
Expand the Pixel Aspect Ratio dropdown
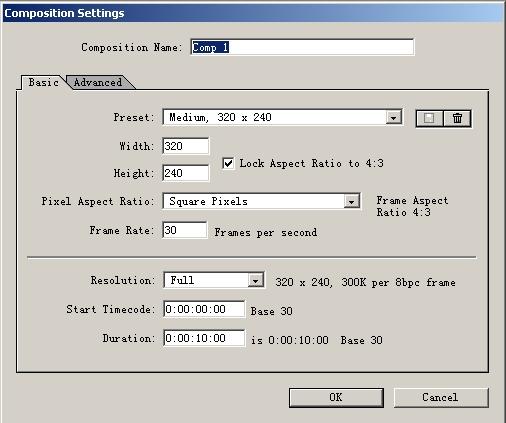[351, 201]
